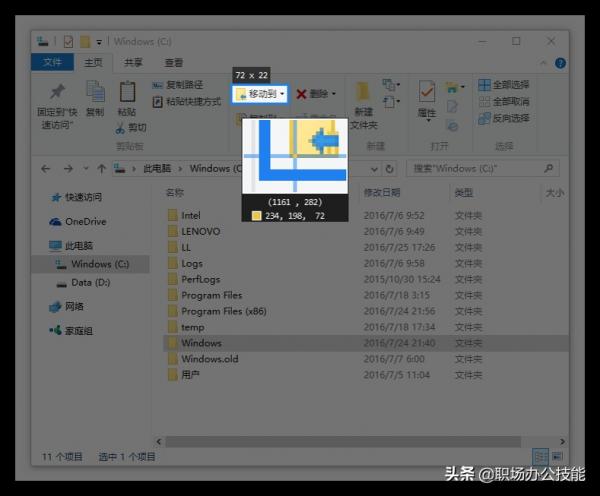The height and width of the screenshot is (496, 600).
Task: Switch to Details view icon in status bar
Action: click(x=540, y=456)
